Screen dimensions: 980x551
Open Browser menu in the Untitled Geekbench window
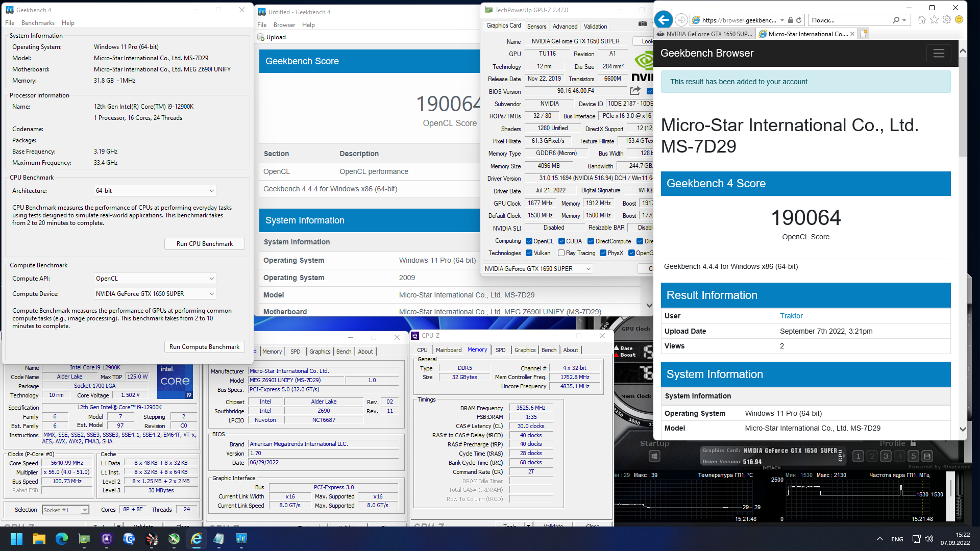[284, 25]
